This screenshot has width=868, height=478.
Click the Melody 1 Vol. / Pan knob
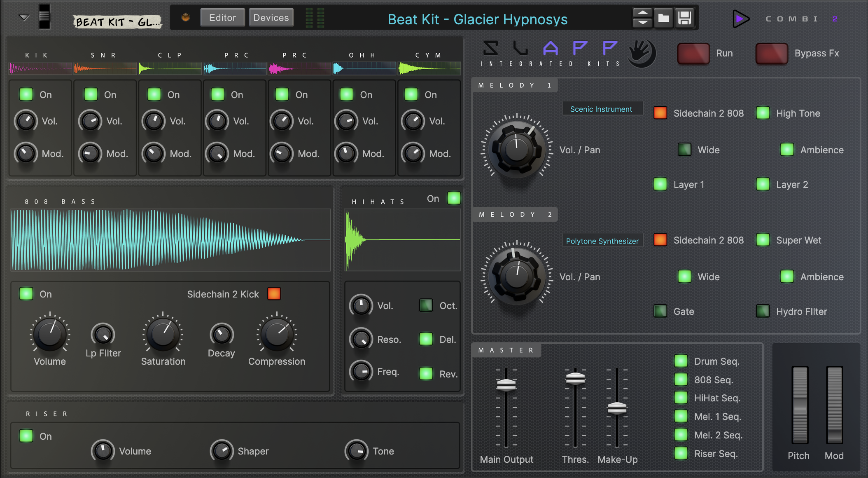[x=517, y=150]
